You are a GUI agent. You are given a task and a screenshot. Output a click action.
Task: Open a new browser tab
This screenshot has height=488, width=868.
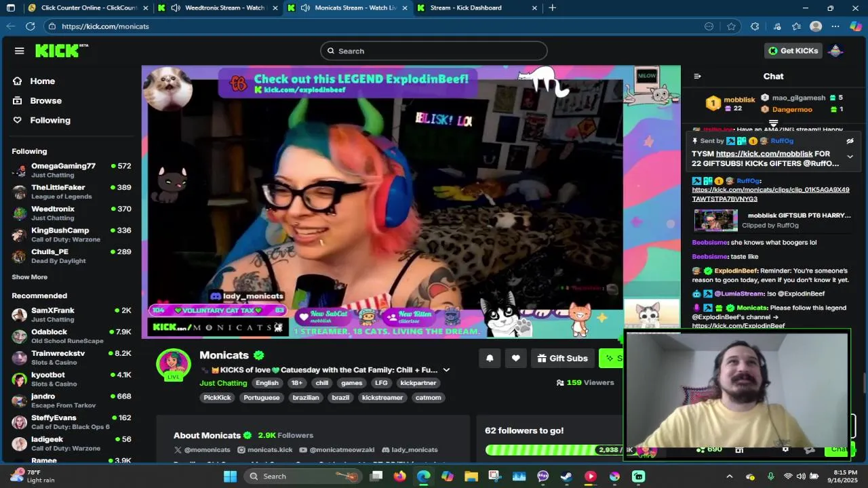(x=552, y=8)
